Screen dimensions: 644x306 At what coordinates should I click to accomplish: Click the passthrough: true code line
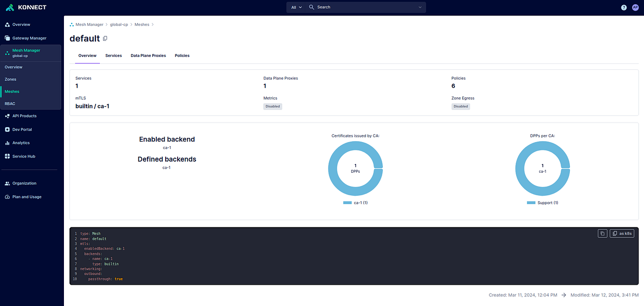[x=105, y=279]
